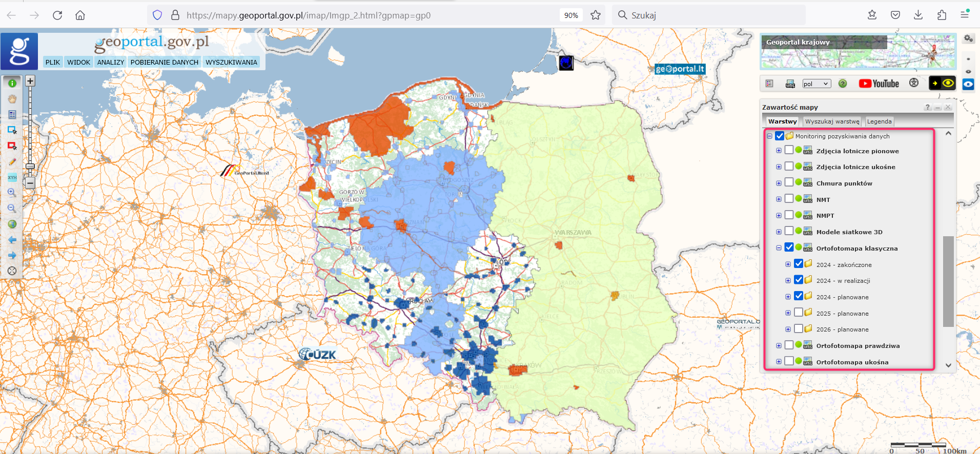This screenshot has width=980, height=454.
Task: Enable the Chmura punktów layer checkbox
Action: 789,182
